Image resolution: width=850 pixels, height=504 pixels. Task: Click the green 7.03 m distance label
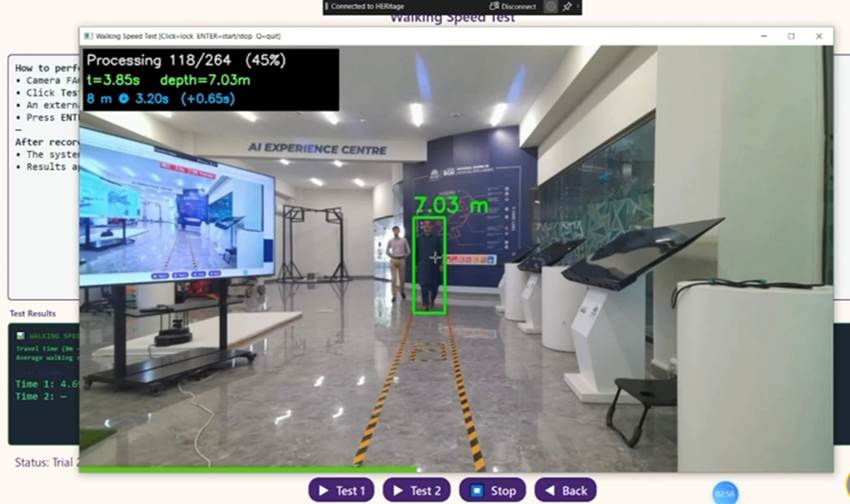[450, 205]
